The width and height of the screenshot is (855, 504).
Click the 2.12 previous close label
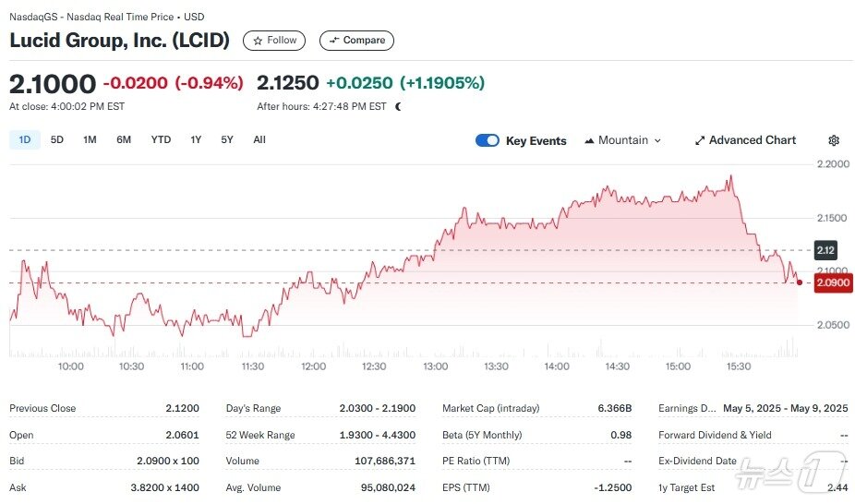pyautogui.click(x=825, y=250)
